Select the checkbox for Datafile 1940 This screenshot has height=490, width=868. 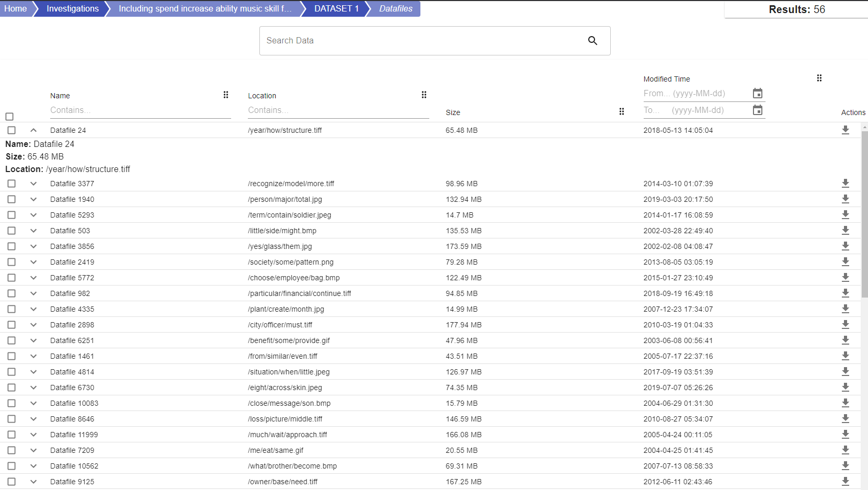coord(11,199)
